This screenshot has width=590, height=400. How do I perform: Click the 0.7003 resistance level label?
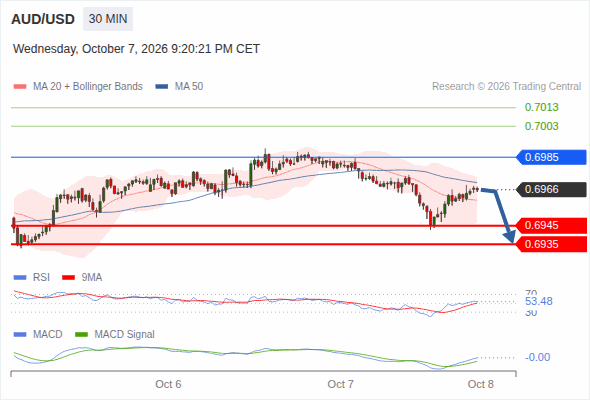(x=541, y=126)
